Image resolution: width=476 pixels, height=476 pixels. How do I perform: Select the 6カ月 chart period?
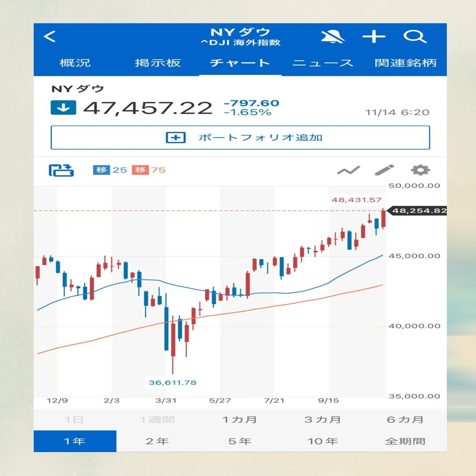point(405,420)
